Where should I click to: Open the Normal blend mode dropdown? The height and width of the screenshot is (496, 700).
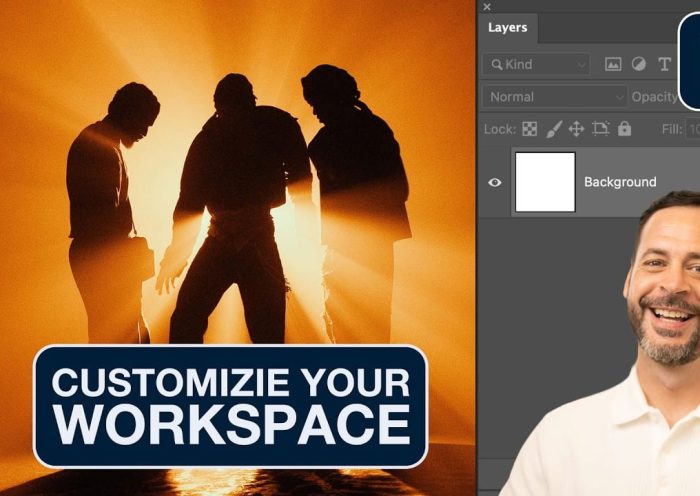(553, 97)
